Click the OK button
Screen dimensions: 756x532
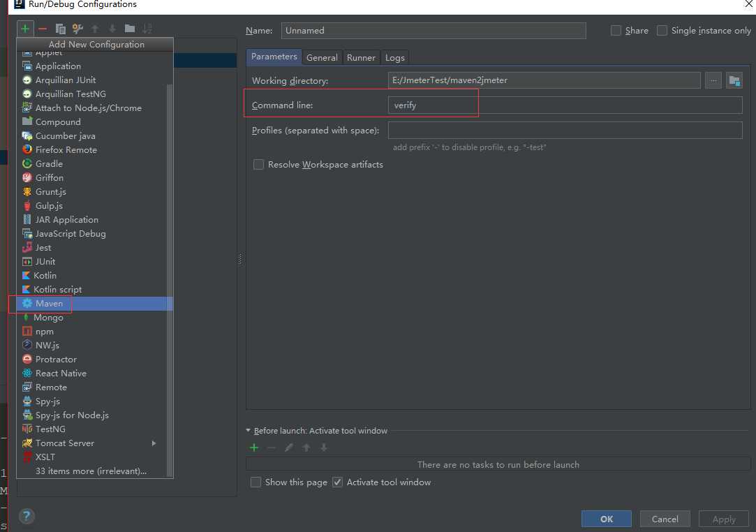pos(607,519)
